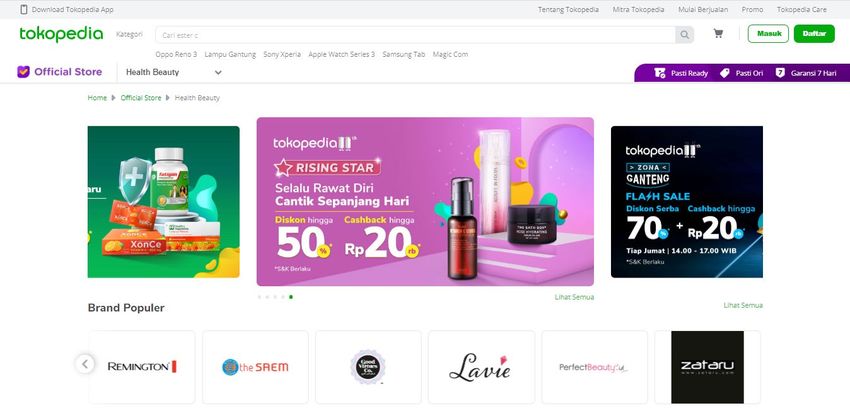Open the Zataru brand card
The height and width of the screenshot is (413, 850).
(707, 367)
